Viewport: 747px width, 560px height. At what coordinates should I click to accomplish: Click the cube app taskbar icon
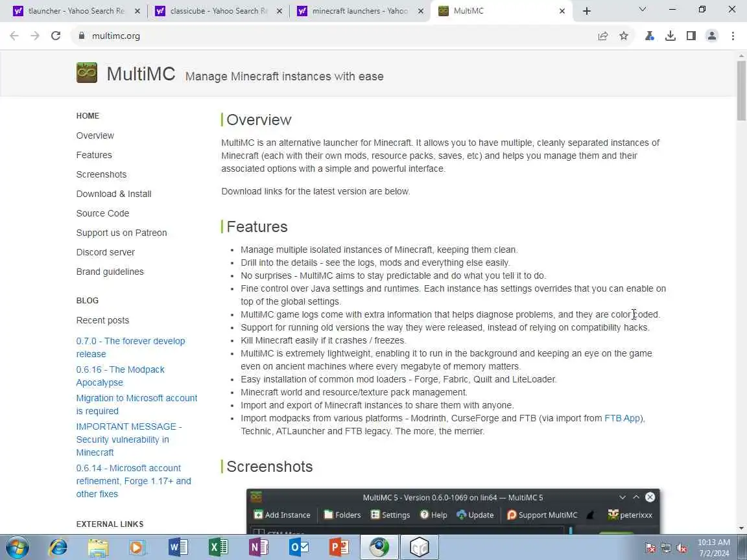(x=420, y=548)
